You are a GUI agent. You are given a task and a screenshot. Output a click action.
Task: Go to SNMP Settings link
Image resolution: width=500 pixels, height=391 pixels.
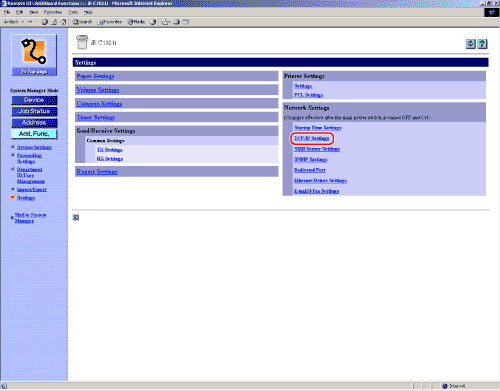pos(311,159)
